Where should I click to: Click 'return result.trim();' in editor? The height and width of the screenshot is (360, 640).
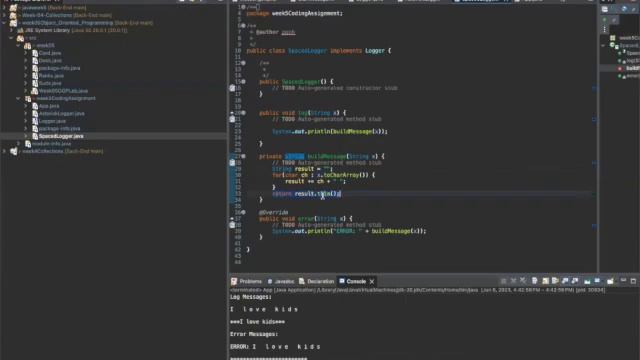click(x=307, y=194)
